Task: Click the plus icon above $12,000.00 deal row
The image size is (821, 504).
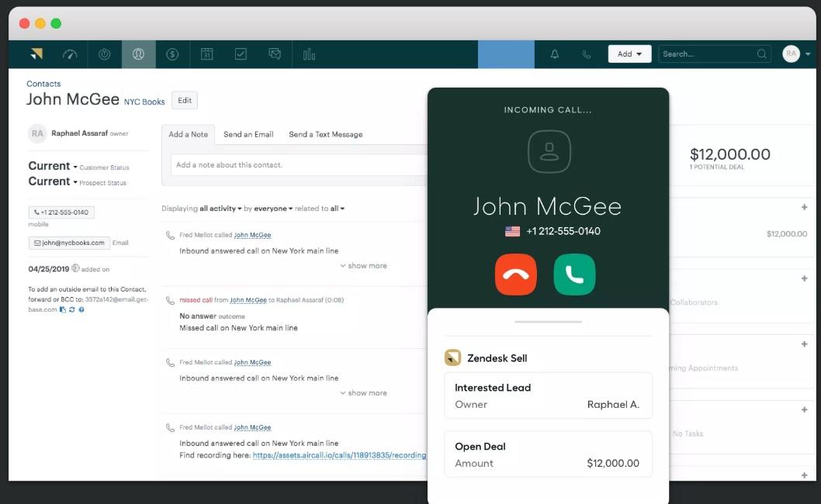Action: (x=804, y=207)
